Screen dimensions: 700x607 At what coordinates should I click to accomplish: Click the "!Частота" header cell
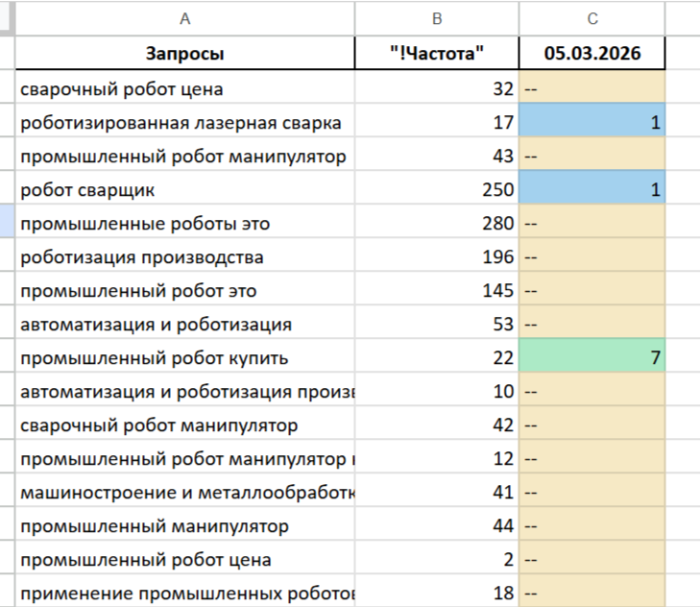coord(437,53)
